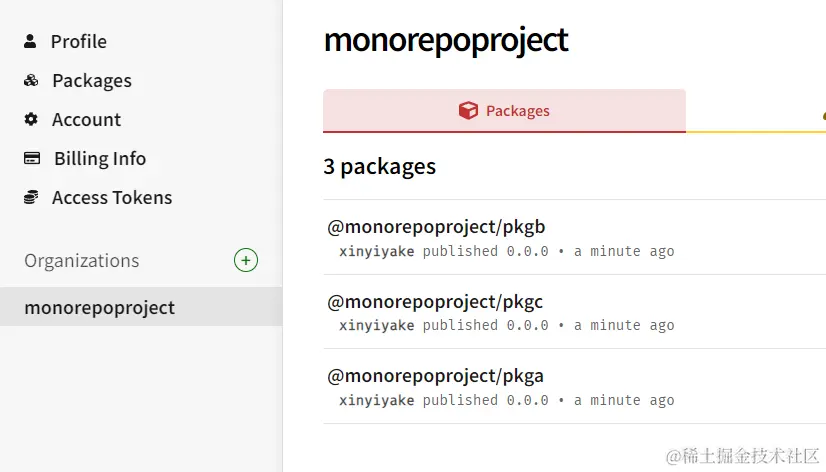Open Access Tokens page
Screen dimensions: 826x472
pyautogui.click(x=112, y=198)
